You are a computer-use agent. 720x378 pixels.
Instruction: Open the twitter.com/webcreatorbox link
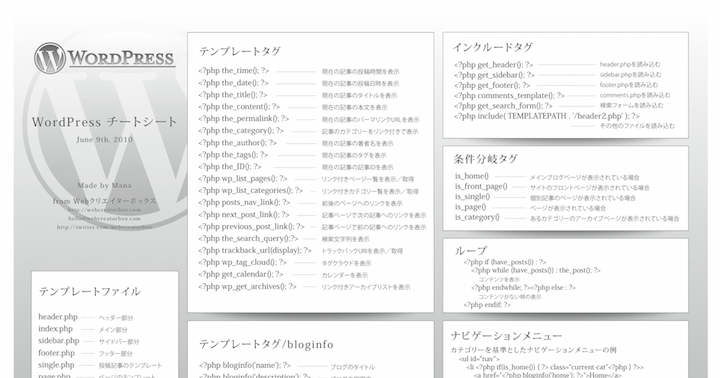(105, 227)
